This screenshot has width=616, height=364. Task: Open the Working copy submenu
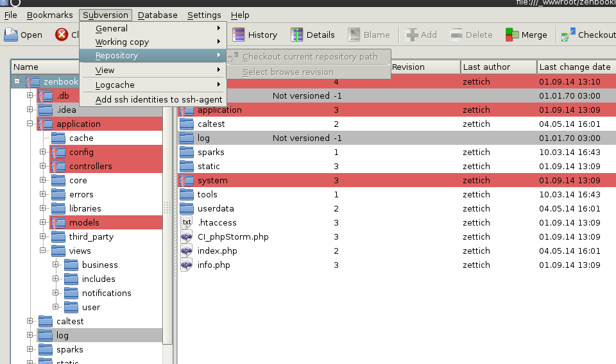point(153,42)
